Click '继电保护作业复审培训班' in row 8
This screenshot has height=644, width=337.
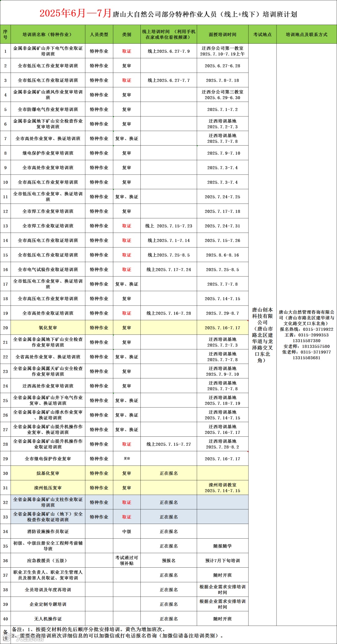click(x=48, y=153)
